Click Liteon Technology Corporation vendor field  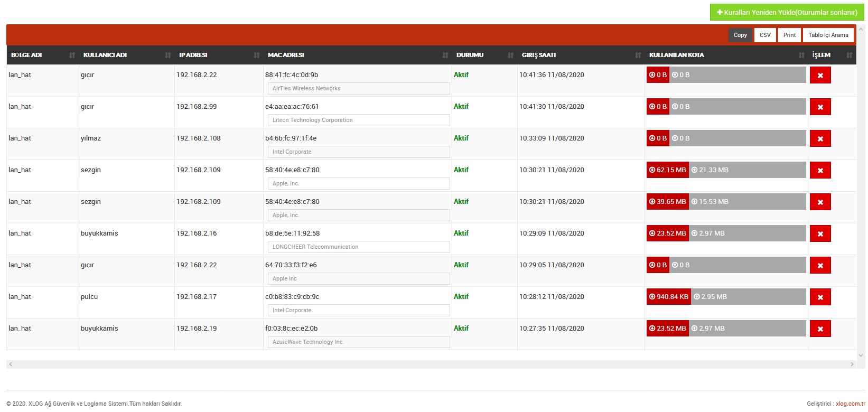[359, 120]
